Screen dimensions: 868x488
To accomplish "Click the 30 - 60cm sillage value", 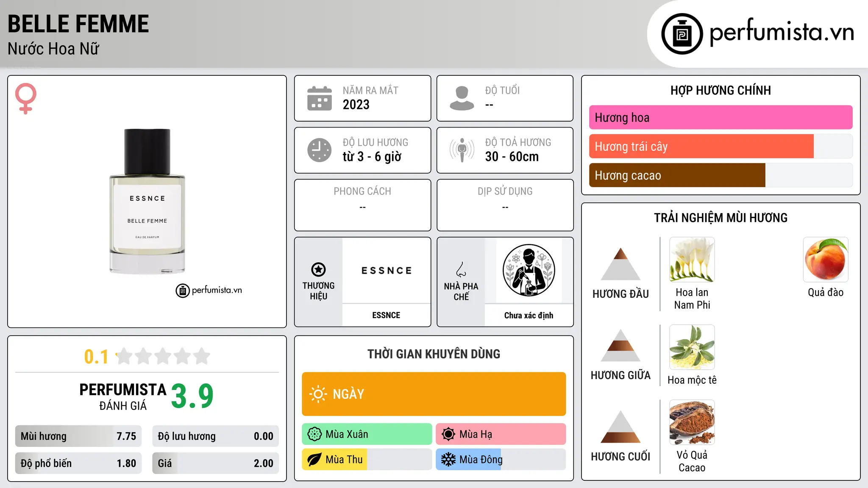I will [x=512, y=157].
